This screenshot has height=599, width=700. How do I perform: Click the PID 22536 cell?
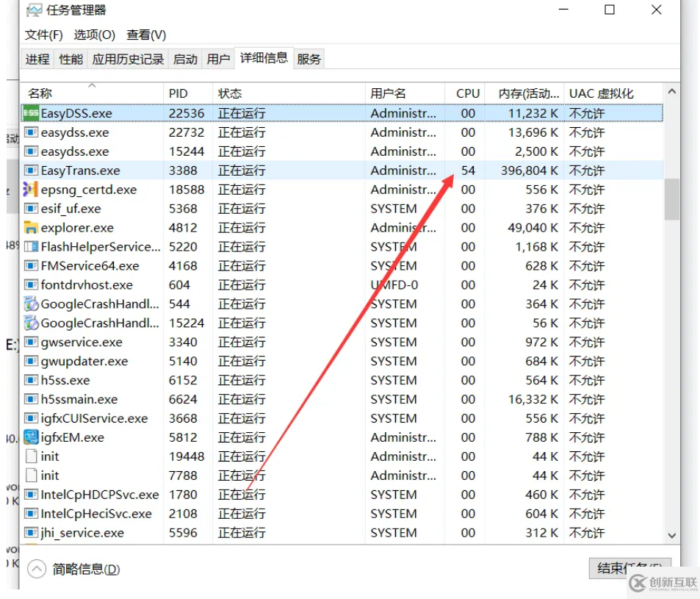(x=186, y=113)
